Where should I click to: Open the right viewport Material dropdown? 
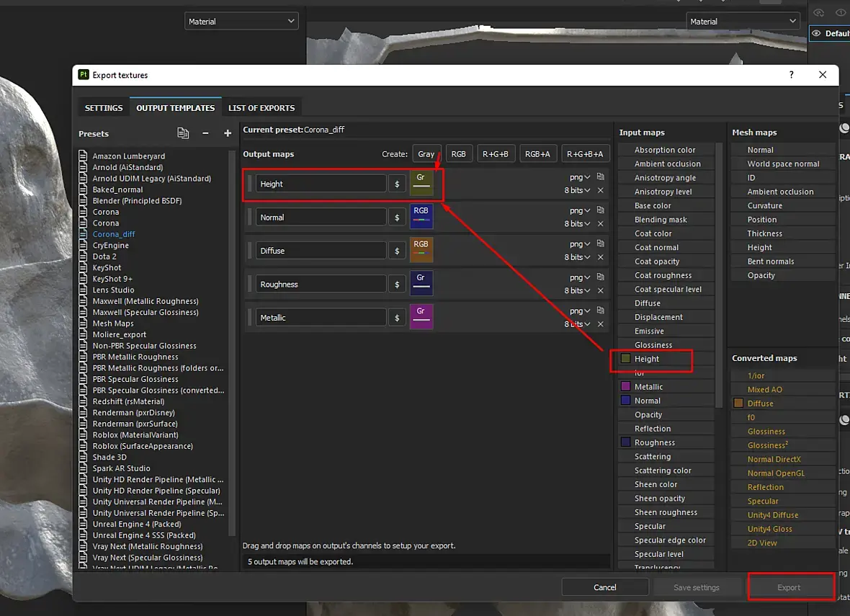click(x=743, y=21)
